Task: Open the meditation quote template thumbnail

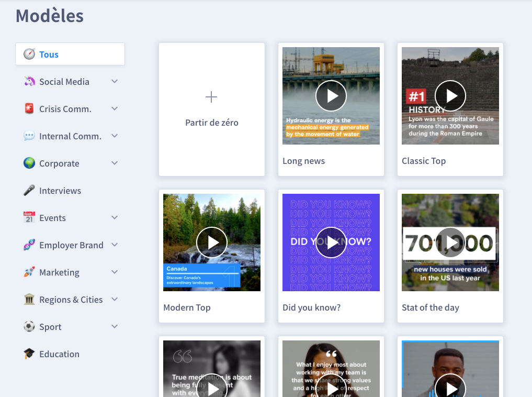Action: click(212, 369)
